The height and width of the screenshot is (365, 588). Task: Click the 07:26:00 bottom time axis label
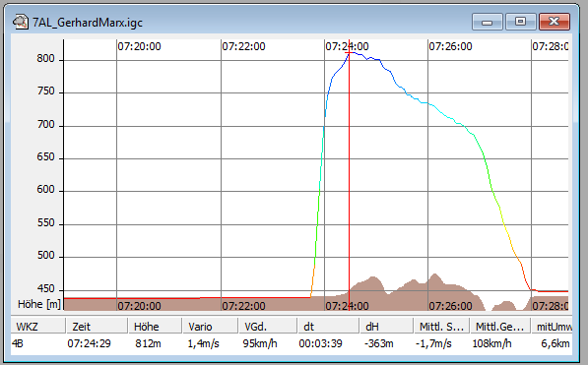click(450, 306)
